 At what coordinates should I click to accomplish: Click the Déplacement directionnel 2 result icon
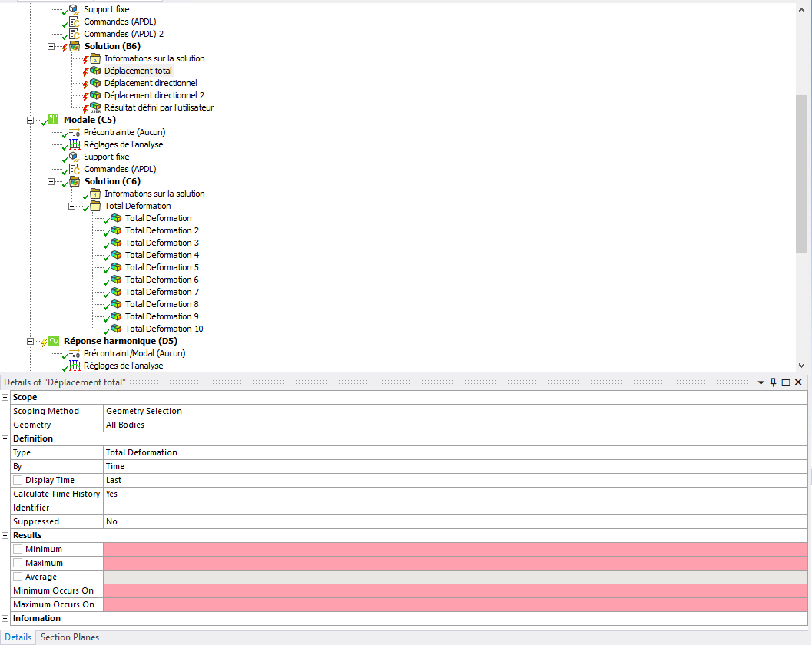95,95
